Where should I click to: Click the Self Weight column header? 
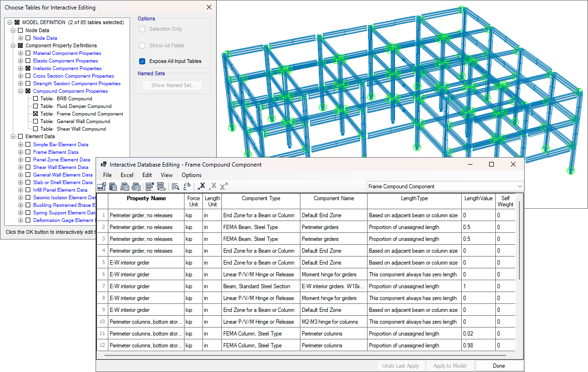(x=505, y=201)
